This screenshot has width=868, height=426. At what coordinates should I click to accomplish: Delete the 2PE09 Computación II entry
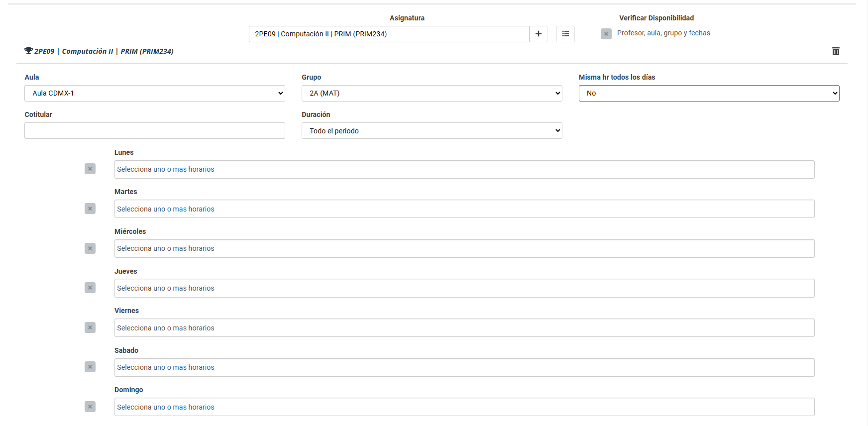coord(836,51)
